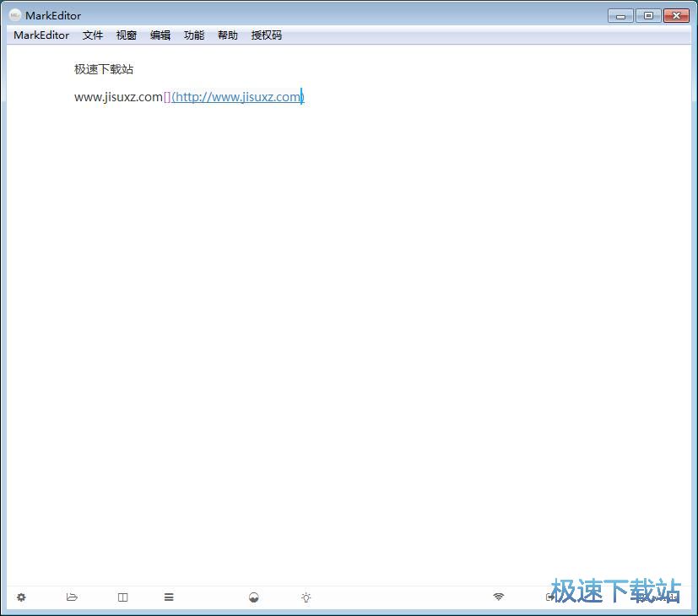
Task: Click the half-filled circle theme icon
Action: point(254,597)
